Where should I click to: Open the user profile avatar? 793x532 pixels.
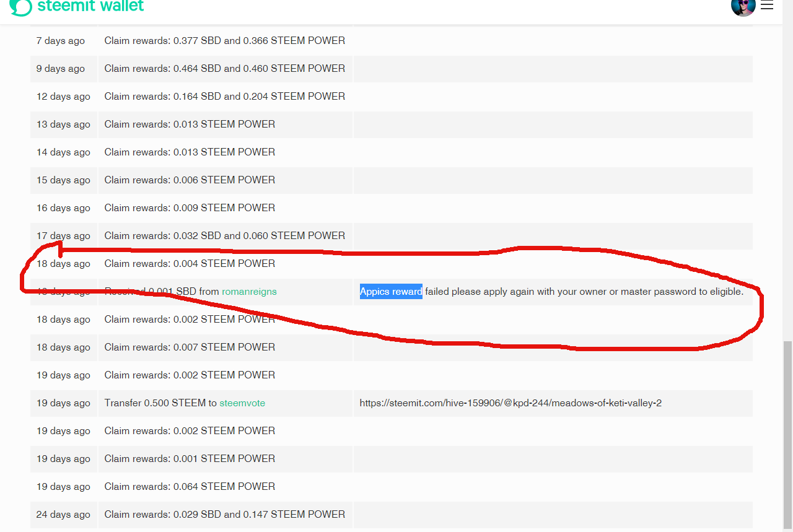(x=743, y=6)
